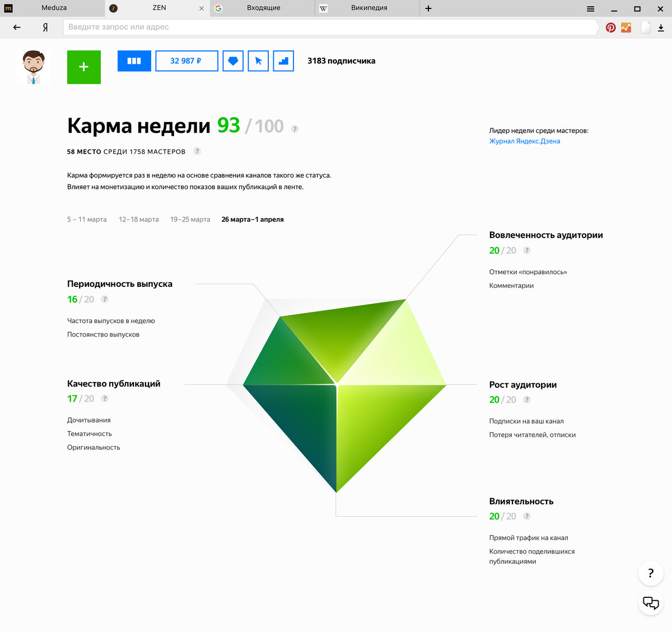Open the Журнал Яндекс.Дзена link
Image resolution: width=672 pixels, height=632 pixels.
pyautogui.click(x=525, y=141)
